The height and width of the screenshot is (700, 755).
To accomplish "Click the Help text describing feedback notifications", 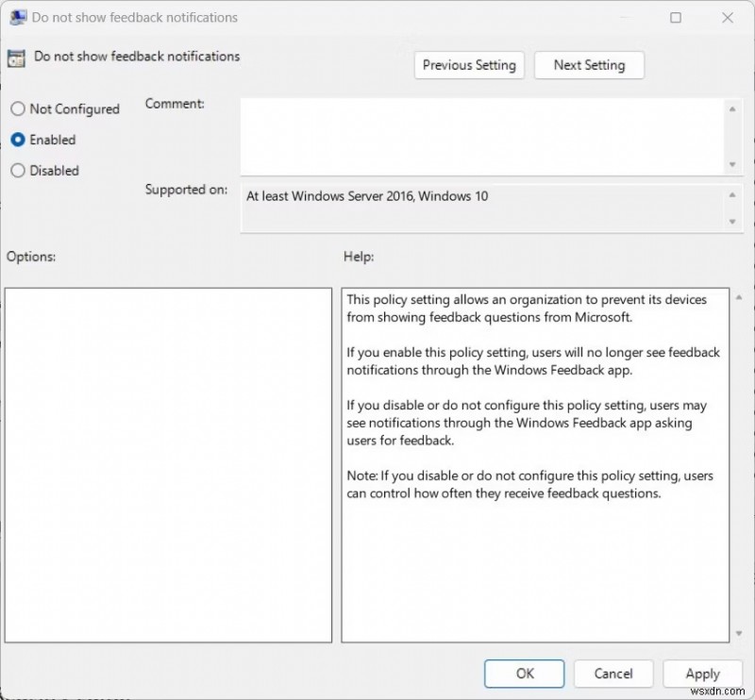I will (528, 308).
